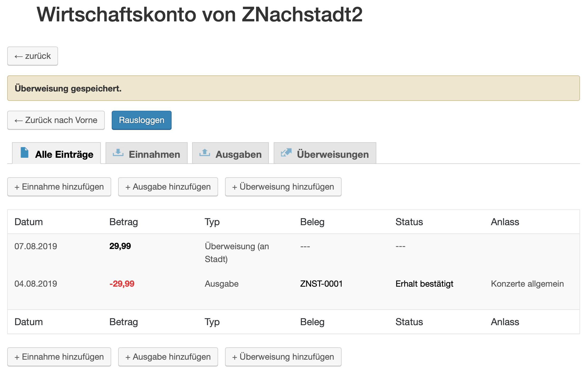This screenshot has height=384, width=588.
Task: Go back with the zurück button
Action: [x=33, y=56]
